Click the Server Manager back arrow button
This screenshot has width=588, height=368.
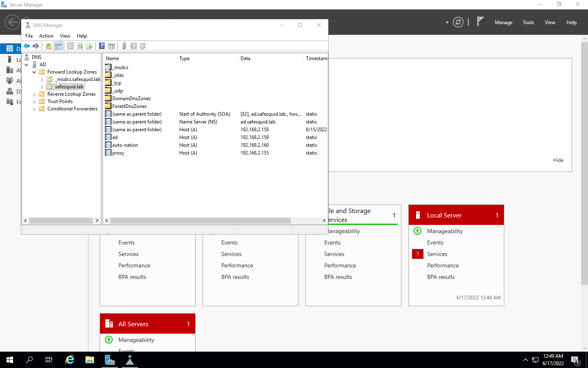pyautogui.click(x=12, y=22)
